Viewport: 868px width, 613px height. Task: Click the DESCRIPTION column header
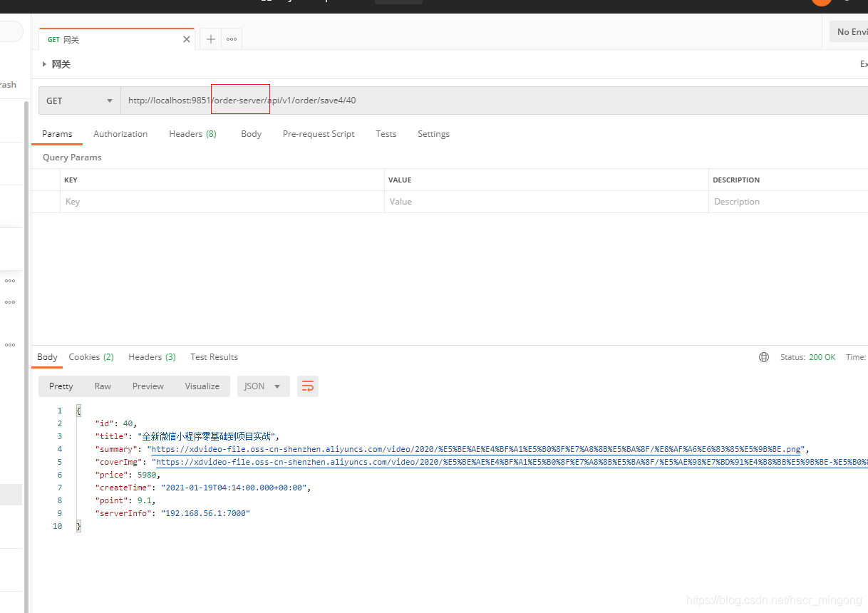(736, 180)
